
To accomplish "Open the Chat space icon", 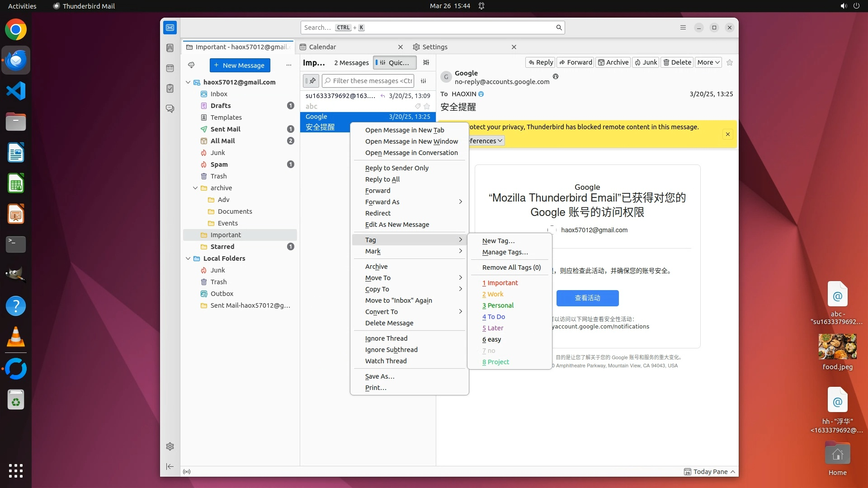I will (x=170, y=109).
